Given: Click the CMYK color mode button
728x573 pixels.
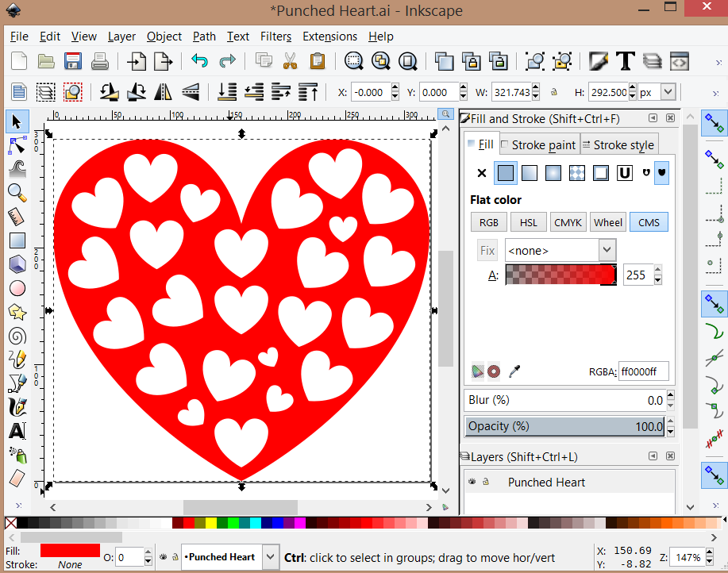Looking at the screenshot, I should [x=568, y=222].
